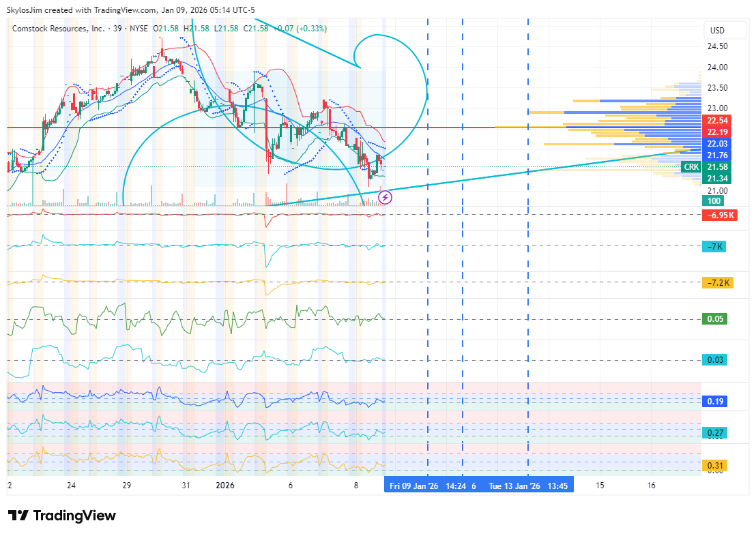The height and width of the screenshot is (536, 756).
Task: Click the 14:24 time label
Action: pos(456,486)
